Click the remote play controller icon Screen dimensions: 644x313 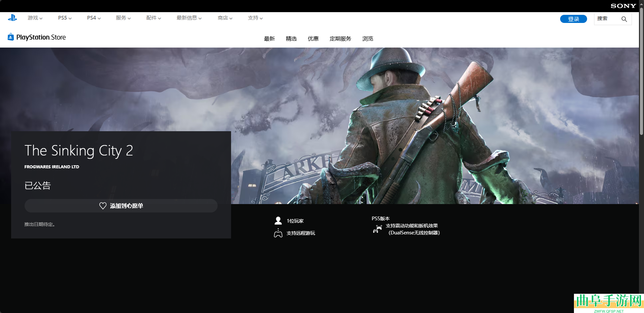(278, 233)
